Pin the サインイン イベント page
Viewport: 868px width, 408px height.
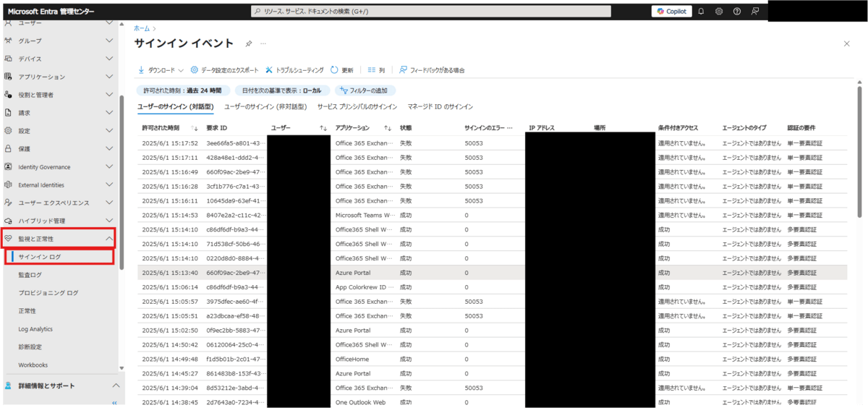[249, 44]
